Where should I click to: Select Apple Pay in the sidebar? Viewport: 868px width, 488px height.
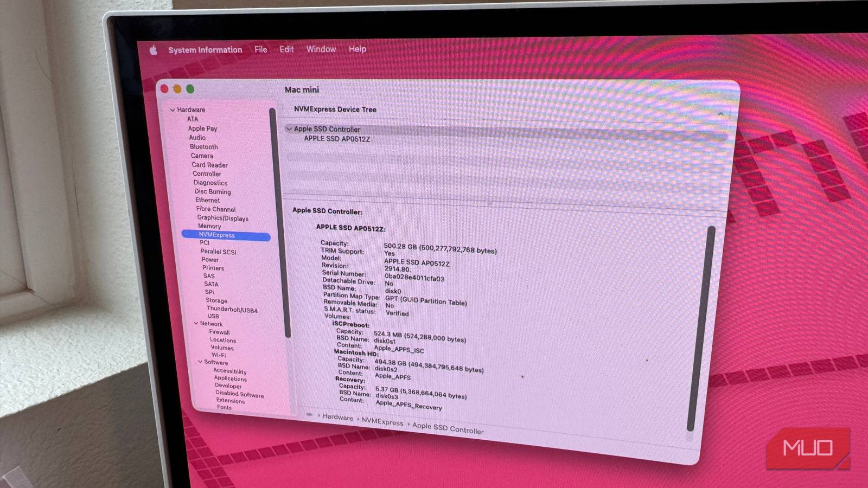point(202,129)
